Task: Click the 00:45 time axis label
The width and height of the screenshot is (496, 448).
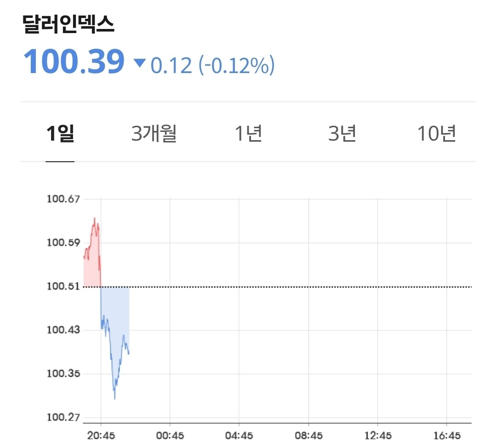Action: coord(170,436)
